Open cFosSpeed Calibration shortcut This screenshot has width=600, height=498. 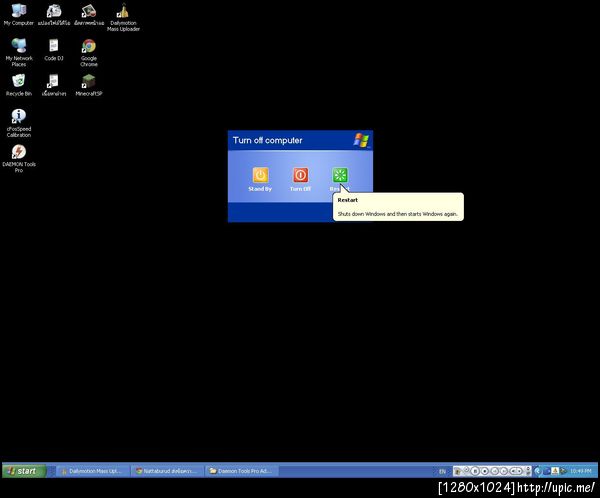19,123
